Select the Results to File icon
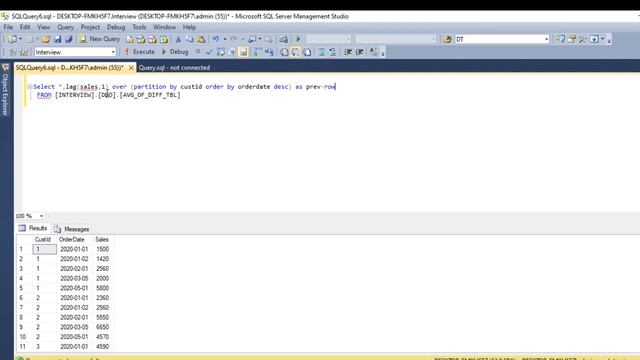 (x=307, y=52)
